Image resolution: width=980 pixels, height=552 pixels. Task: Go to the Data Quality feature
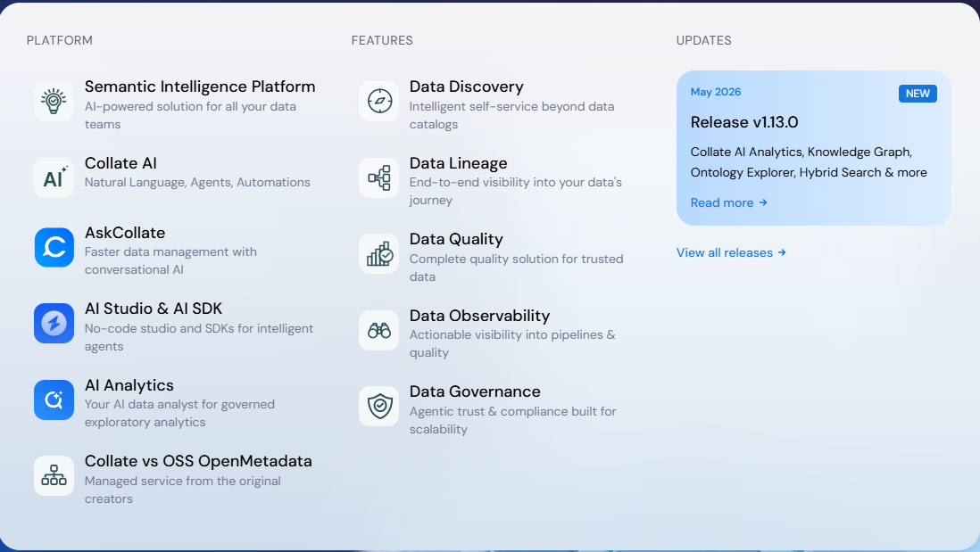tap(456, 239)
